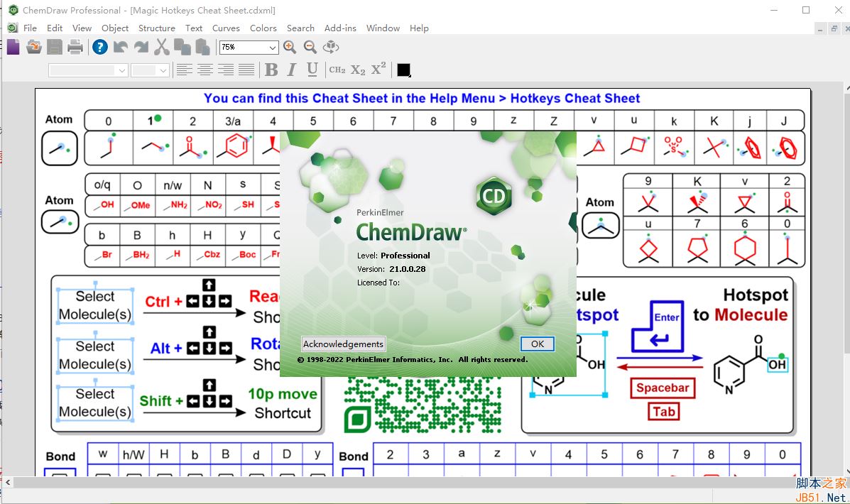Open a document using the Open folder icon
This screenshot has height=504, width=850.
pyautogui.click(x=34, y=48)
